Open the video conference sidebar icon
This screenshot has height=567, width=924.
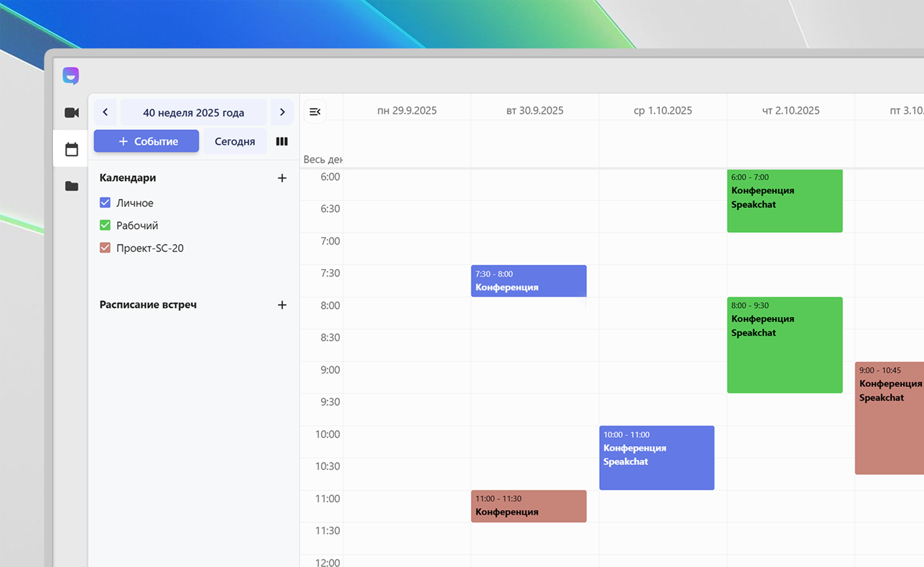[x=71, y=113]
